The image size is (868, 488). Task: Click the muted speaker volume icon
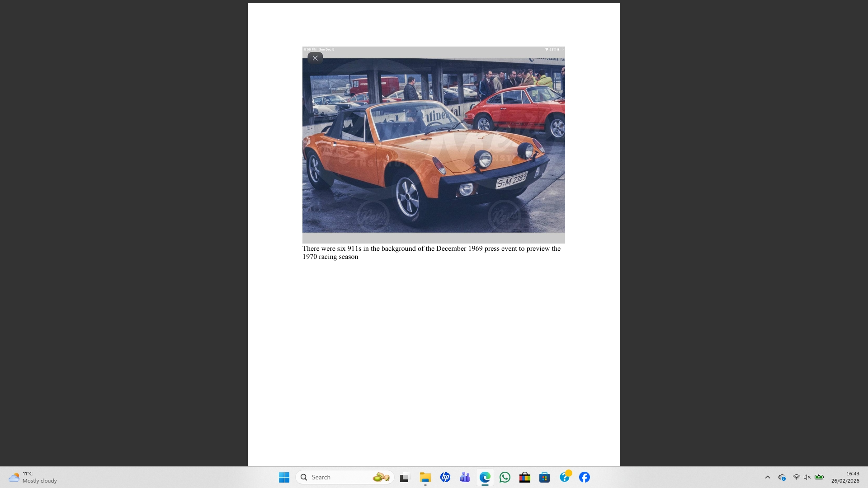[807, 477]
